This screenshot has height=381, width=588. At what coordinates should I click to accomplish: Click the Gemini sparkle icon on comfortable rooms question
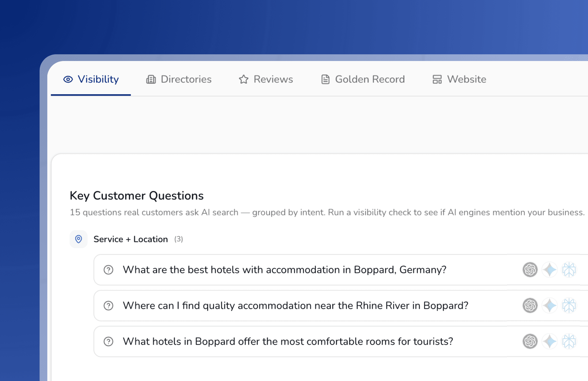point(550,341)
